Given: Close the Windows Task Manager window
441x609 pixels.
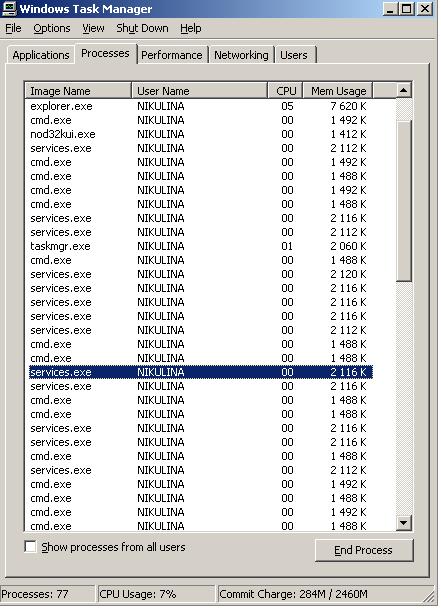Looking at the screenshot, I should pos(425,9).
